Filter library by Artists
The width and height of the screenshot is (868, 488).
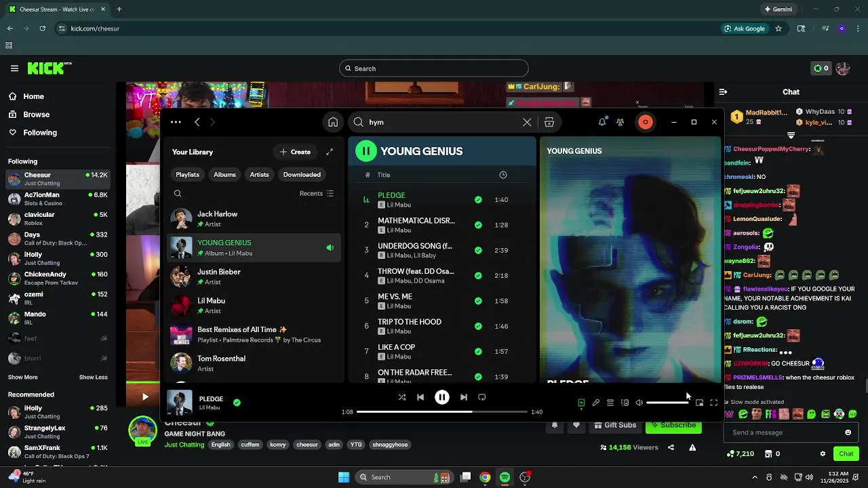coord(259,174)
